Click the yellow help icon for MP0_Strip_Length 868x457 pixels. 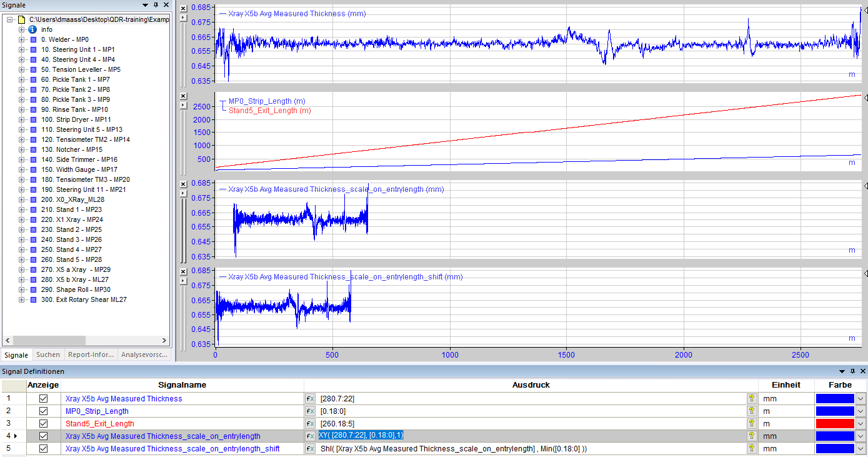point(751,411)
